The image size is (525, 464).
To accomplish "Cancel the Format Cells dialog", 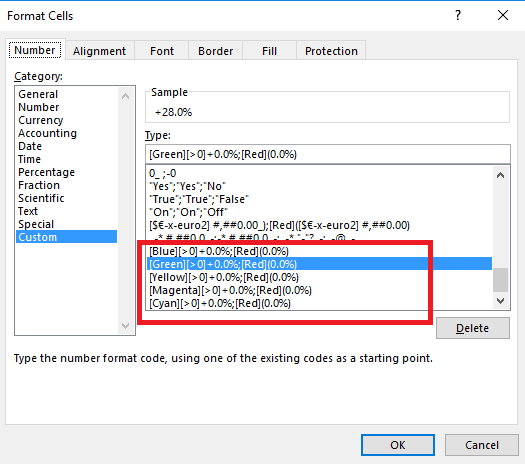I will pos(482,445).
